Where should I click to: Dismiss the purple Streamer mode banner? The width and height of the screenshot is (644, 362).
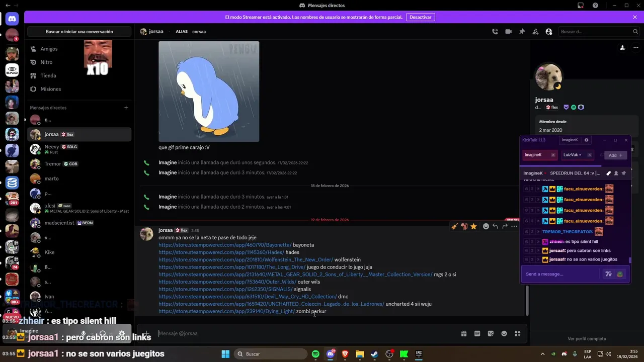635,17
